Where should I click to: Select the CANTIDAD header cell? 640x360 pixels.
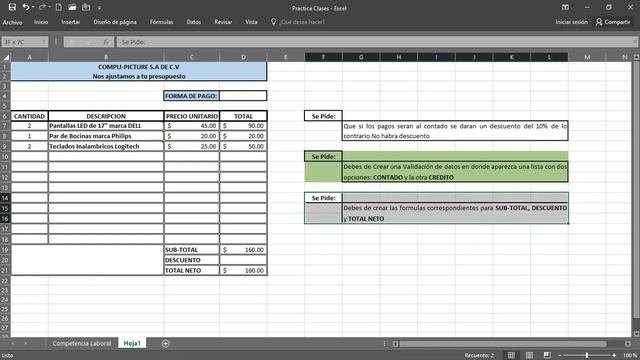(29, 116)
